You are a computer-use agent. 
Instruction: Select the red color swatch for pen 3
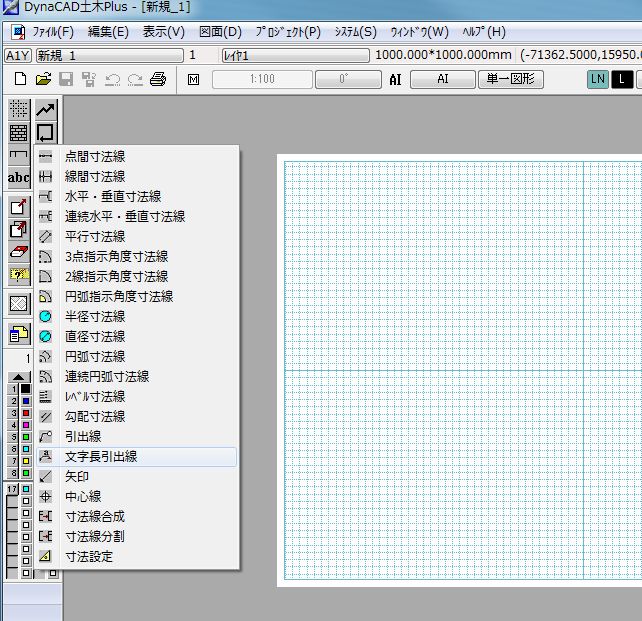coord(25,413)
